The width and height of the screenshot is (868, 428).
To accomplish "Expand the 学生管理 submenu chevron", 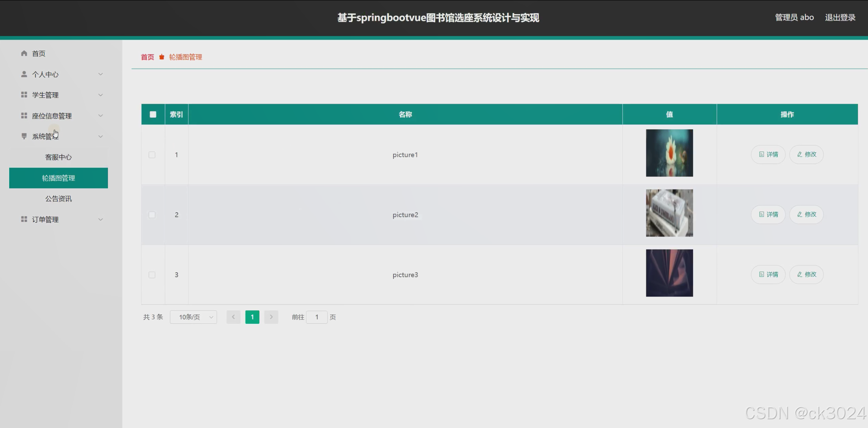I will click(101, 95).
